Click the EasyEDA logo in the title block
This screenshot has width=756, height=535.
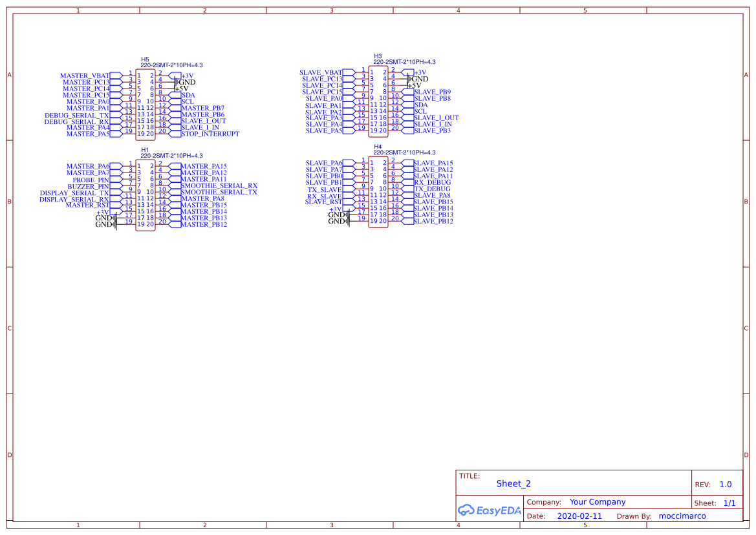pos(490,510)
